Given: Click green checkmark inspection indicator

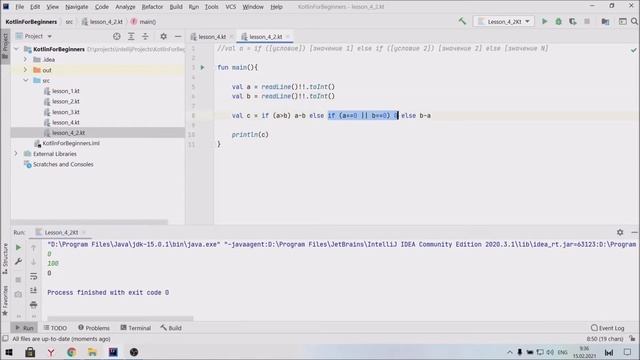Looking at the screenshot, I should [633, 50].
